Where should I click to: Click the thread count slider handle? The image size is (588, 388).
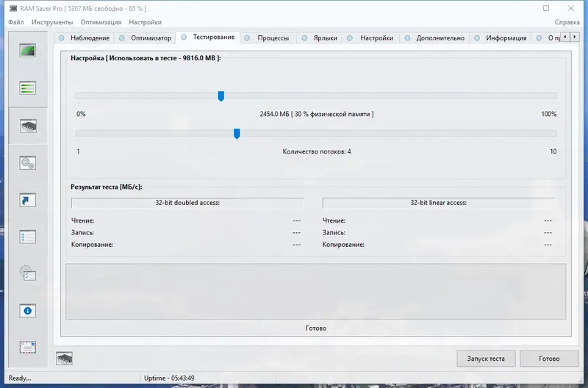[237, 134]
